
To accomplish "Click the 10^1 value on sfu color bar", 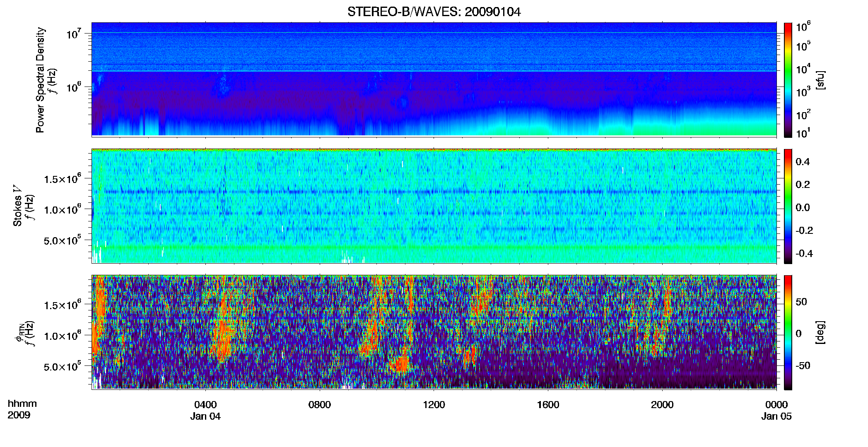I will (803, 133).
